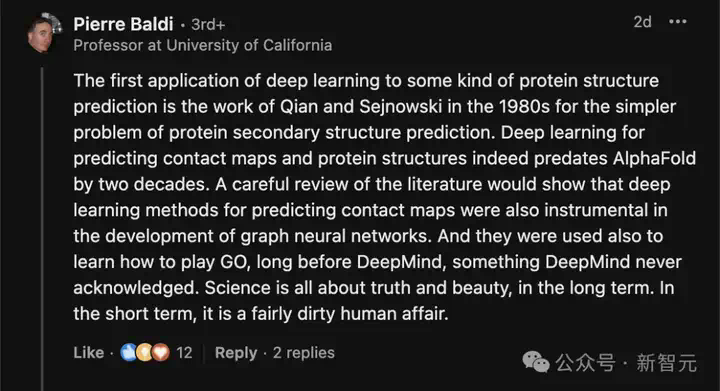Click the 2d comment timestamp
This screenshot has height=391, width=720.
pos(642,22)
